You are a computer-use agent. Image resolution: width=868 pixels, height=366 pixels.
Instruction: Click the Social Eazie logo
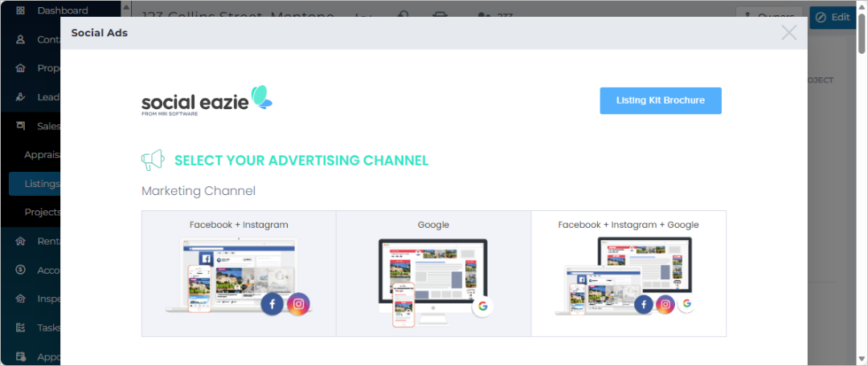[207, 100]
